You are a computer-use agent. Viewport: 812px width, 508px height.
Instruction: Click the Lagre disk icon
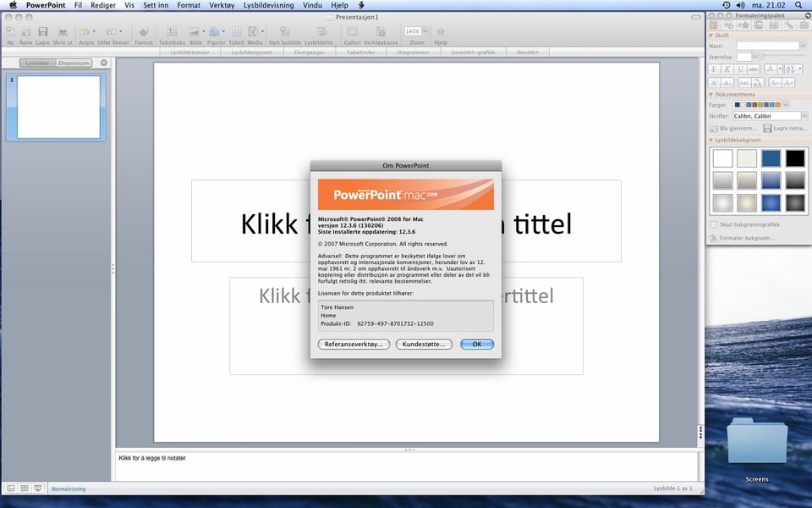pyautogui.click(x=42, y=32)
